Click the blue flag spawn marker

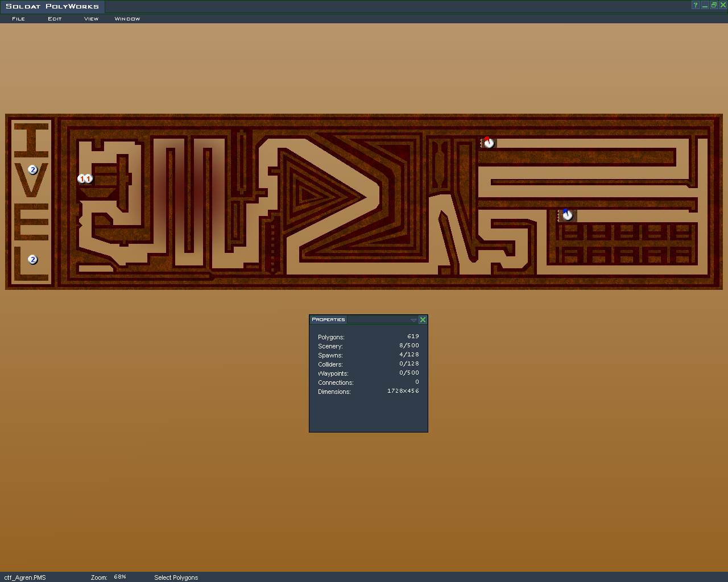[x=567, y=215]
